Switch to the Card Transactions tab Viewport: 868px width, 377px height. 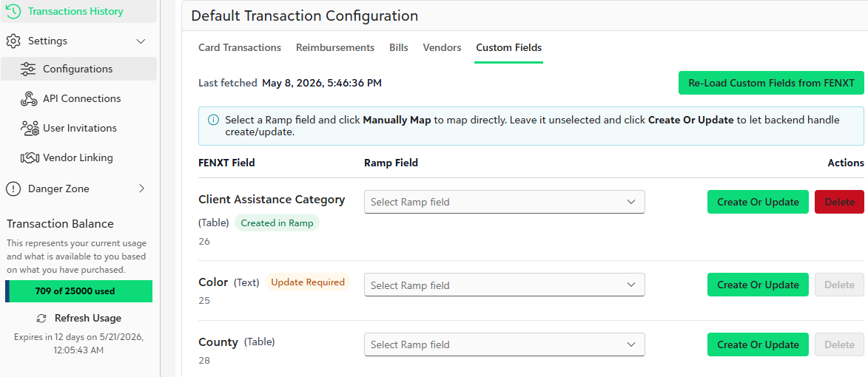pyautogui.click(x=240, y=47)
